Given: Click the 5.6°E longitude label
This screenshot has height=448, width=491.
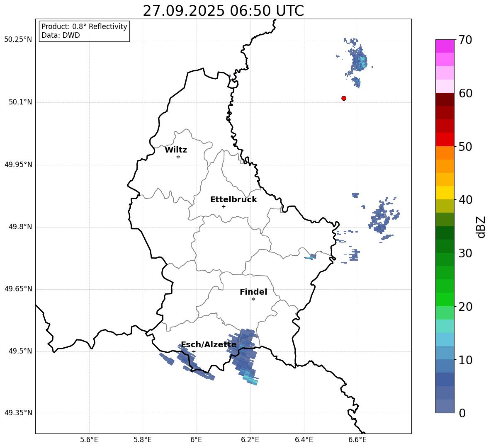Looking at the screenshot, I should (x=89, y=440).
